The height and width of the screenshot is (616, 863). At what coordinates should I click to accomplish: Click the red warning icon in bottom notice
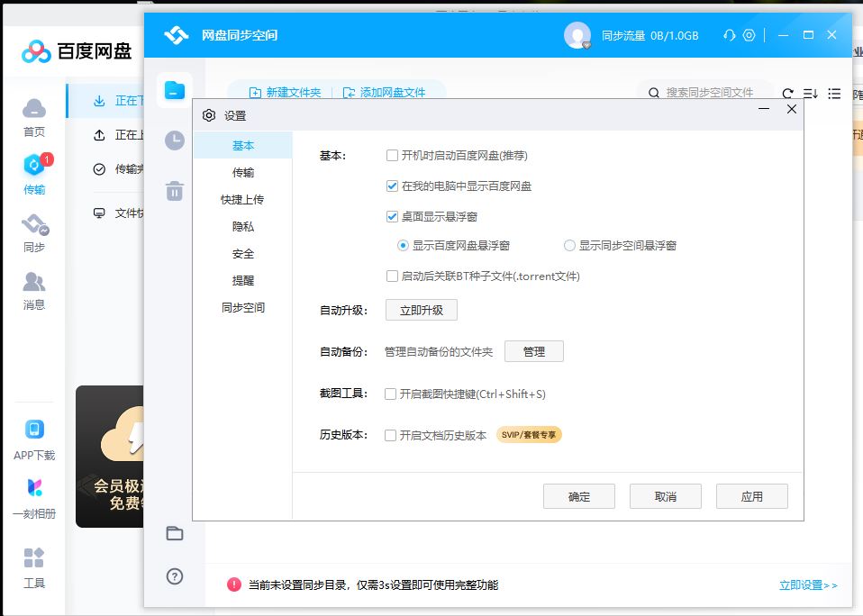pos(234,584)
